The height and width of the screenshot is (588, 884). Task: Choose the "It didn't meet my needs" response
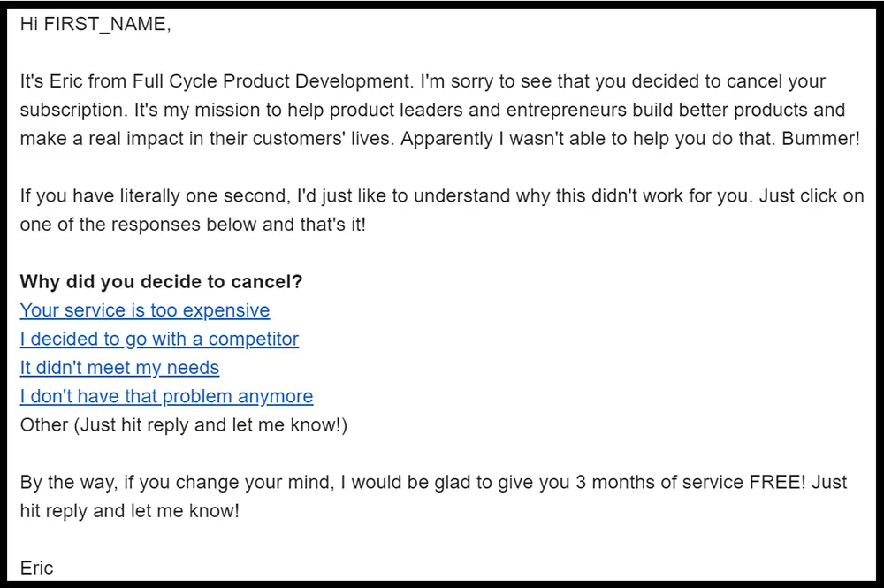(x=119, y=367)
